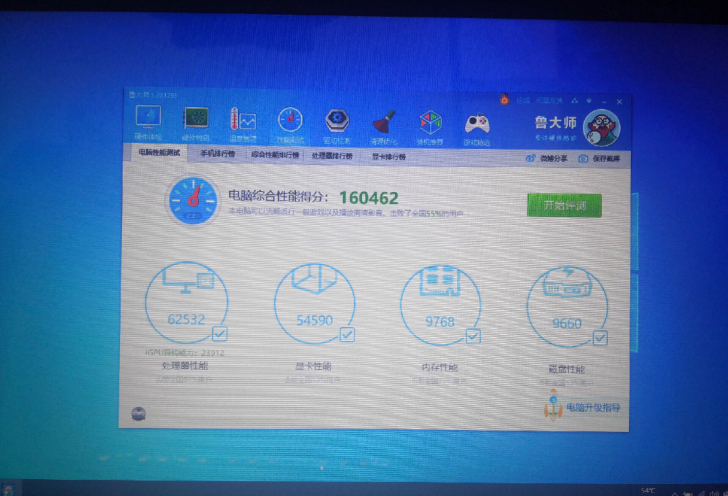Click the rocket icon beside upgrade guide

click(553, 405)
